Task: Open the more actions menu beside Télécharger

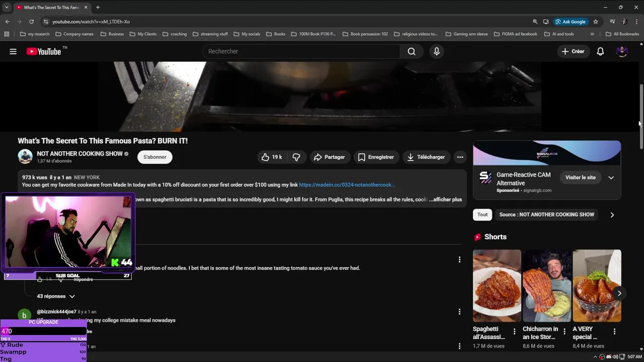Action: click(x=460, y=157)
